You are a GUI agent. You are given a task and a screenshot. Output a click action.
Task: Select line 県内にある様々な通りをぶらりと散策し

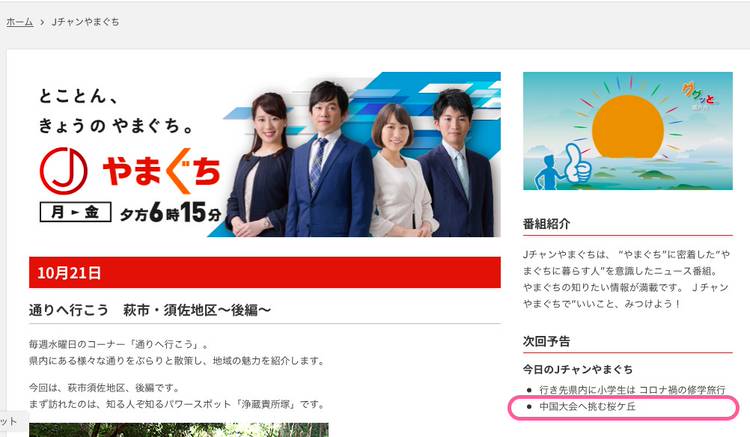tap(177, 361)
